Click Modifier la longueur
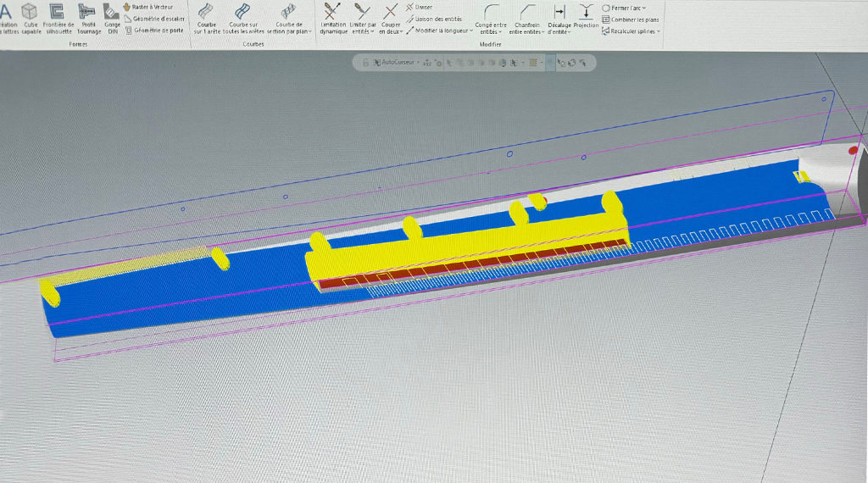The height and width of the screenshot is (483, 868). (438, 31)
